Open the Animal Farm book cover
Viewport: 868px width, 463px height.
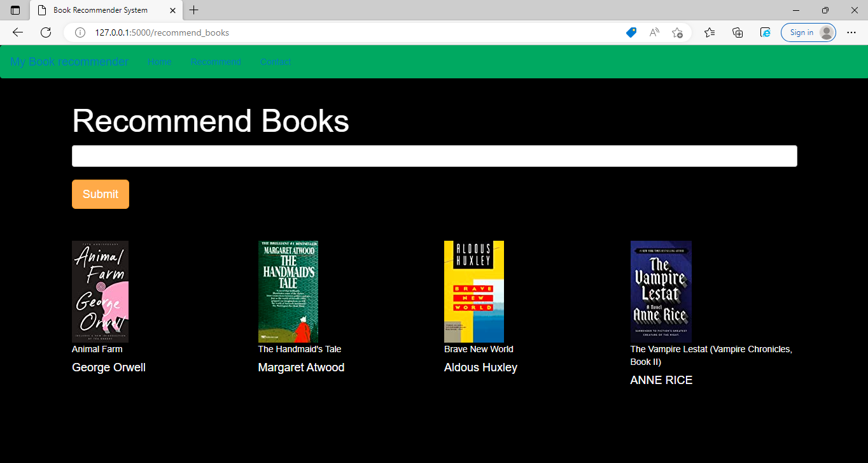(100, 291)
